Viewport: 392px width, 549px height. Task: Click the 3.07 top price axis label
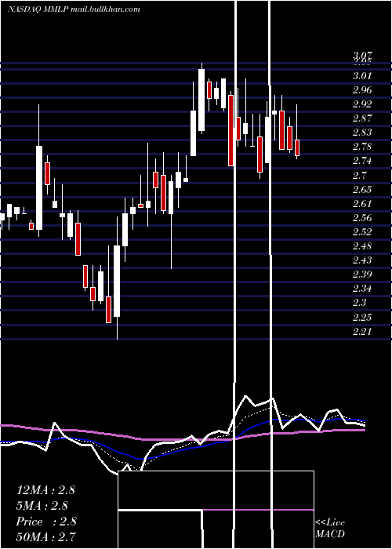pyautogui.click(x=362, y=56)
